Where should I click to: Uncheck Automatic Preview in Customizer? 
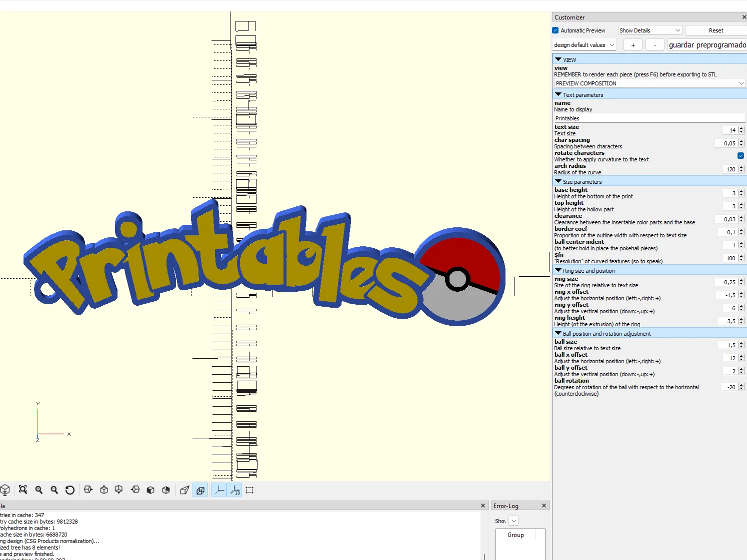(555, 30)
